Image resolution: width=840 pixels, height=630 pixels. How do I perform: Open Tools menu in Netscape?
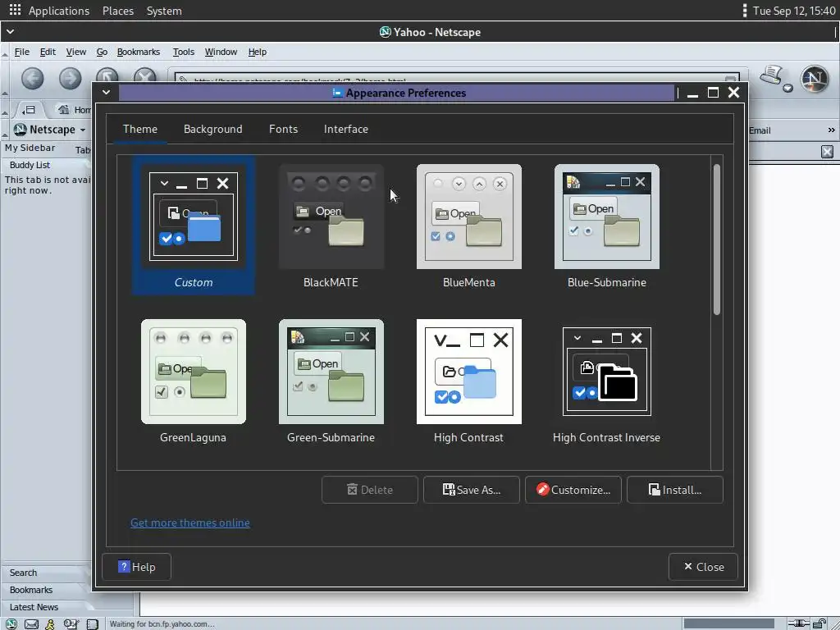point(183,52)
